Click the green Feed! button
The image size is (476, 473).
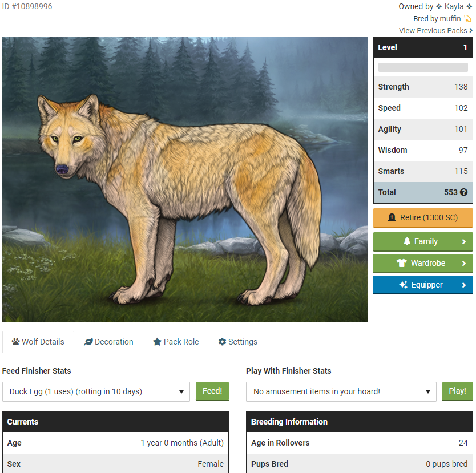[x=212, y=391]
